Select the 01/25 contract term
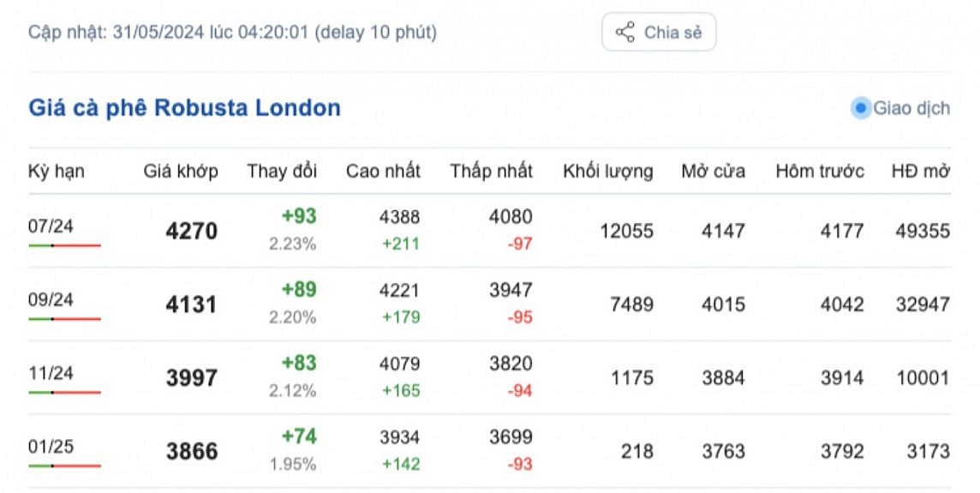980x493 pixels. coord(51,447)
